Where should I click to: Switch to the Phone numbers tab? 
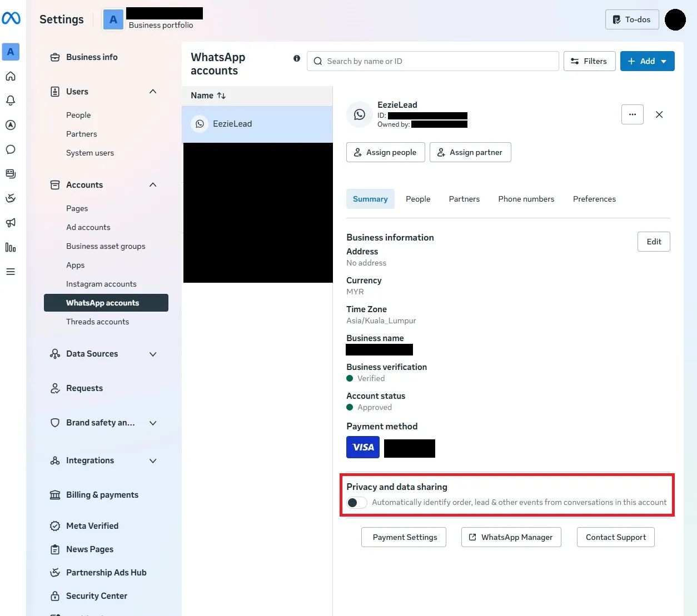[526, 199]
